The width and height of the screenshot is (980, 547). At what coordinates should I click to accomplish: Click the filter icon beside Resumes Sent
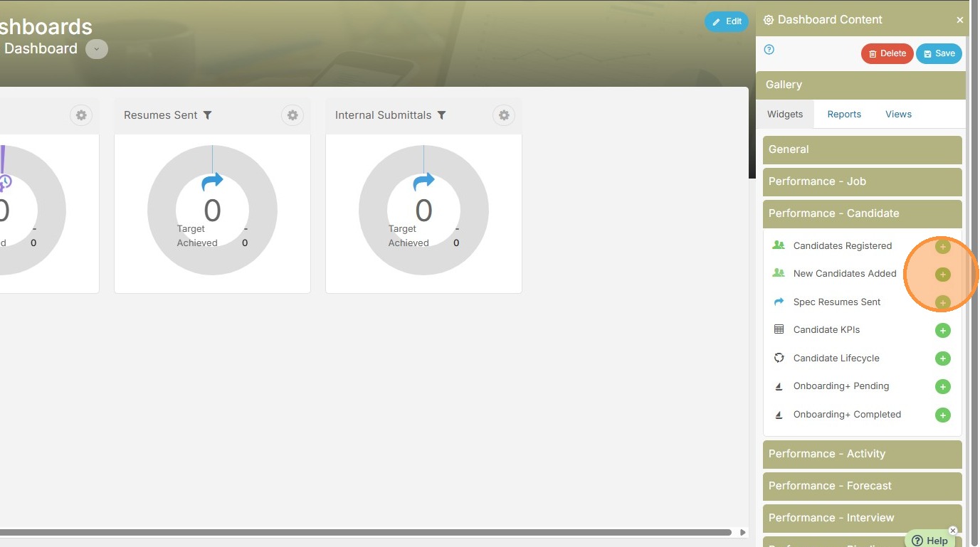[x=208, y=115]
